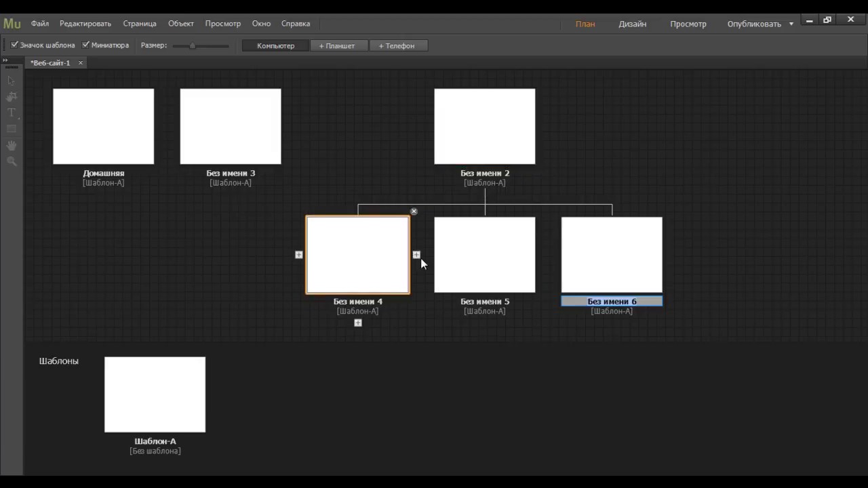Screen dimensions: 868x488
Task: Open the Страница menu
Action: point(140,24)
